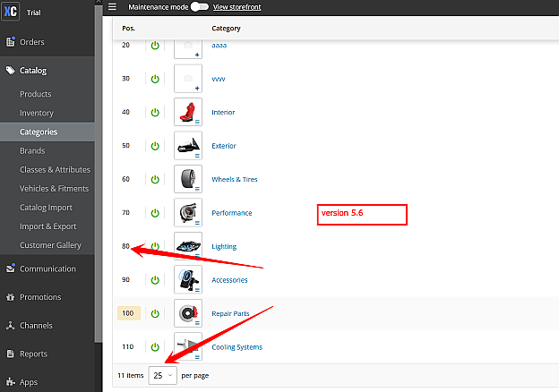Click the Wheels & Tires image icon

(188, 179)
